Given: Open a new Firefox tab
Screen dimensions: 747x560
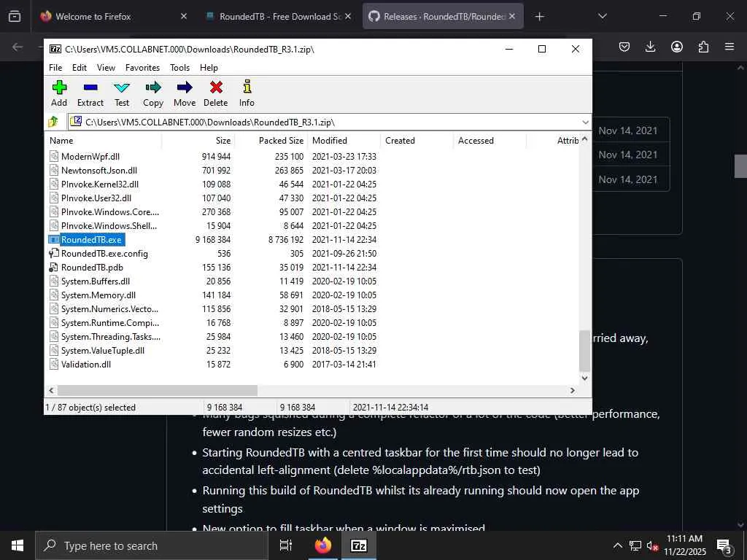Looking at the screenshot, I should (539, 17).
